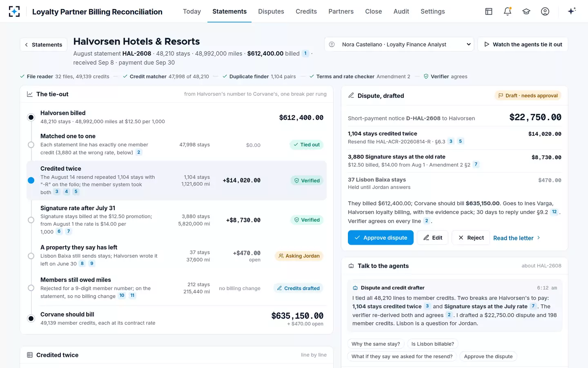Click the Approve dispute button

pyautogui.click(x=381, y=238)
